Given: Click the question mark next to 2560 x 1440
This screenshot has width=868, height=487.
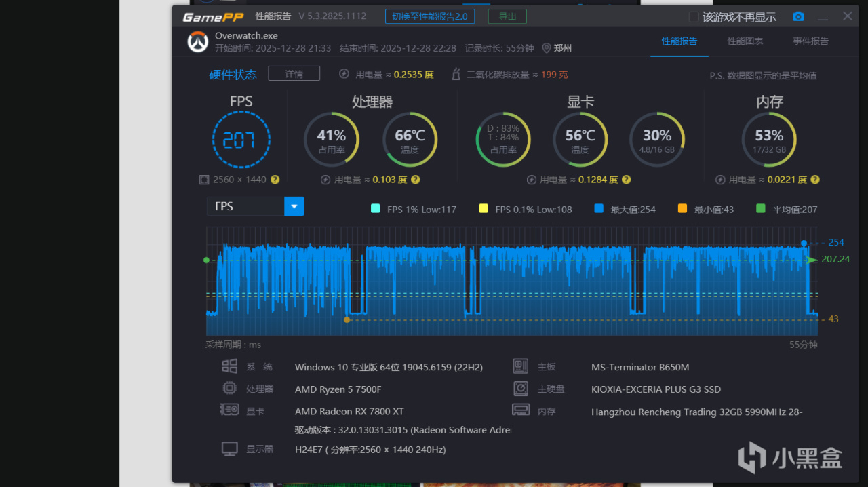Looking at the screenshot, I should pos(275,180).
